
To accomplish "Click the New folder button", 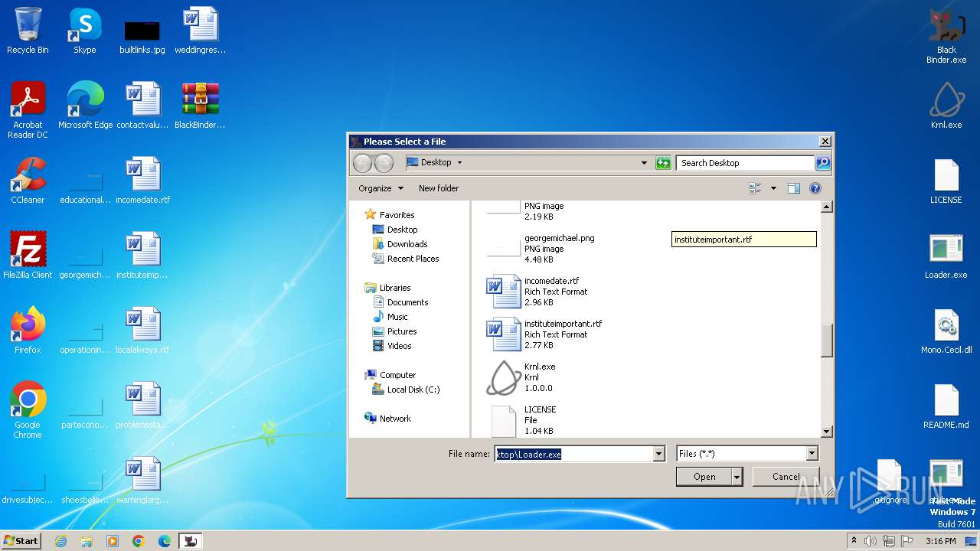I will click(439, 188).
